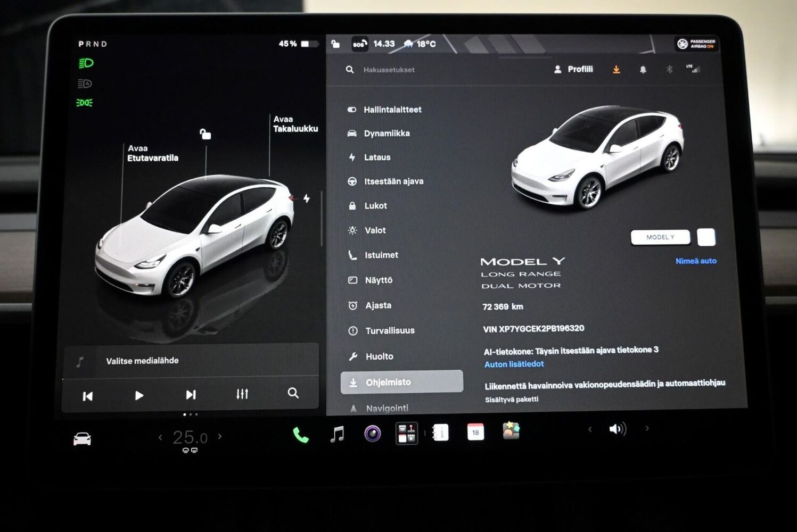This screenshot has width=797, height=532.
Task: Tap the VIN XP7YGCEK2PB196320 text
Action: pos(533,329)
